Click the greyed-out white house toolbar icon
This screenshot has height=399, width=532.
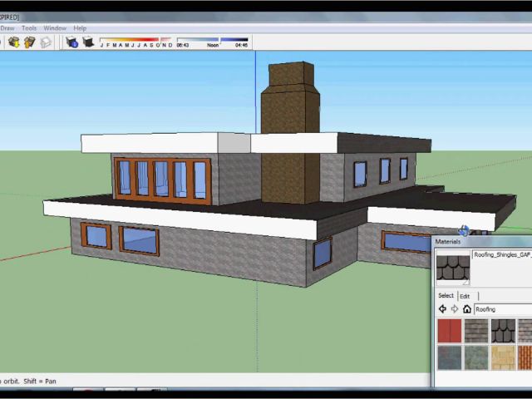(x=46, y=42)
